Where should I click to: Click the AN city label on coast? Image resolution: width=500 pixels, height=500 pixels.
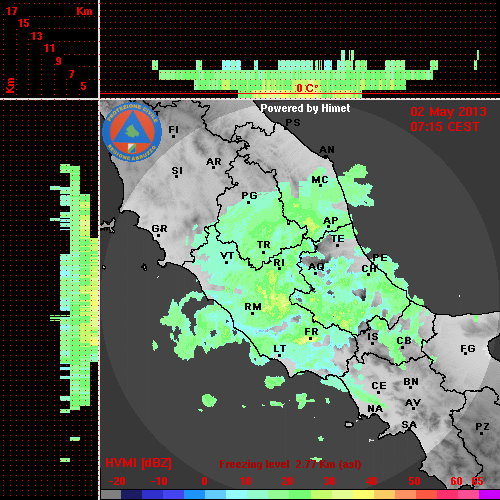[327, 150]
